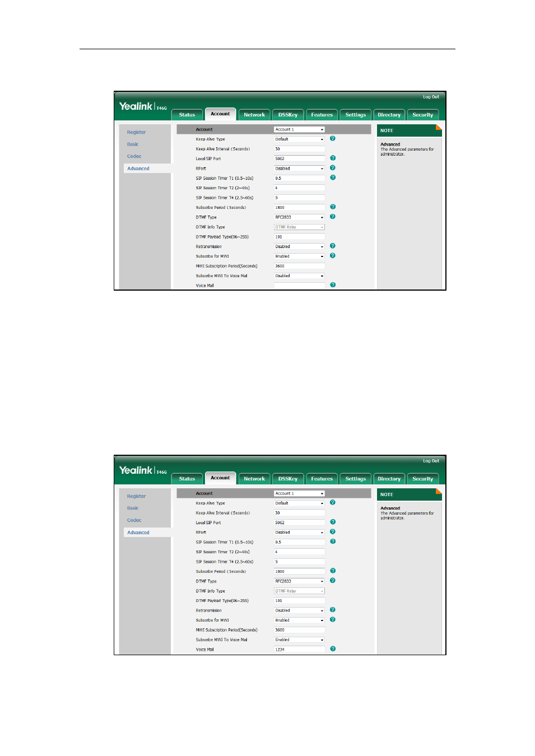Open Subscribe MWI To Voice Mail Disabled dropdown
The height and width of the screenshot is (756, 535).
(299, 276)
